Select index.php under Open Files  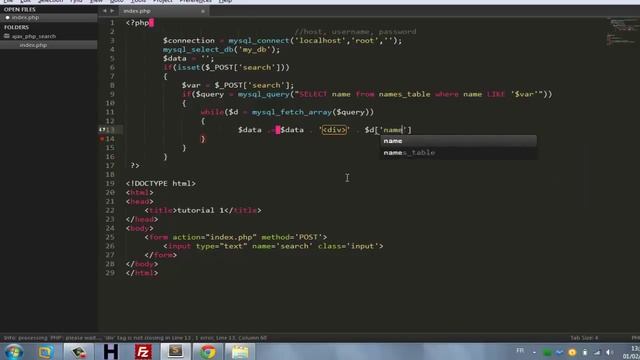pyautogui.click(x=49, y=18)
